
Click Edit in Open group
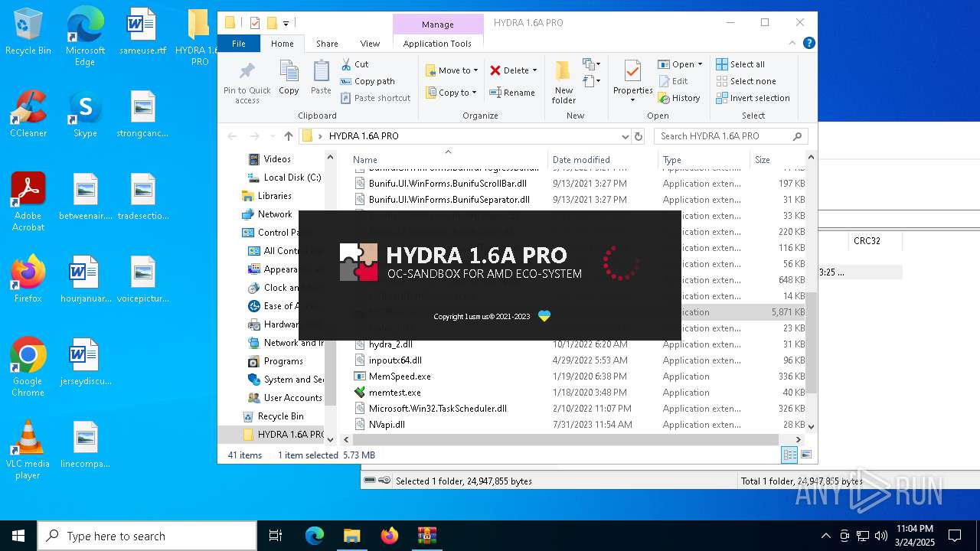pyautogui.click(x=673, y=81)
